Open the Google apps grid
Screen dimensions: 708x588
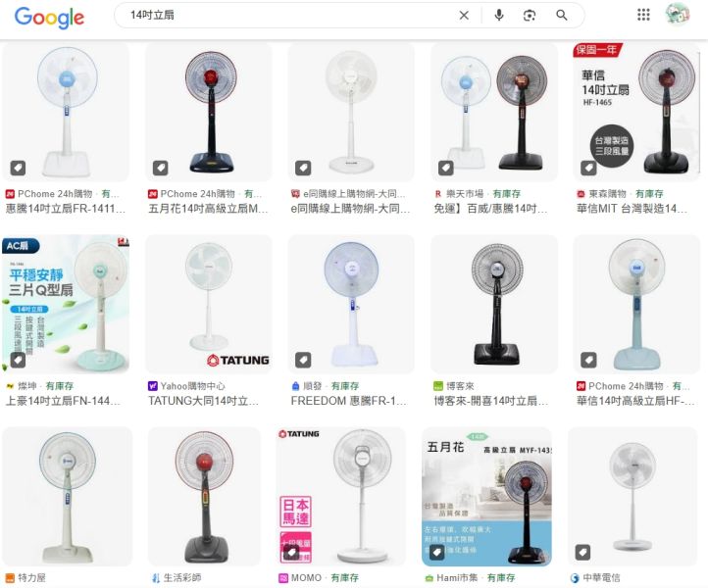coord(643,15)
